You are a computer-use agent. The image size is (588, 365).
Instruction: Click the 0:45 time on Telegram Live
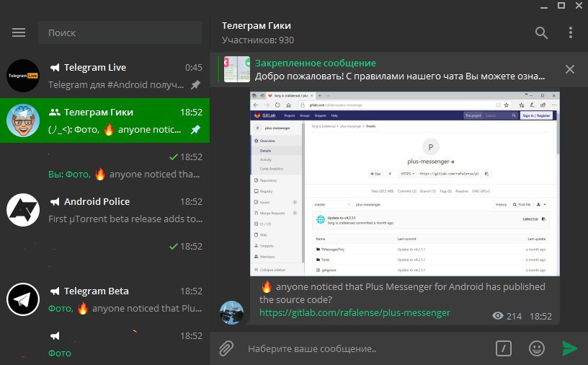click(x=194, y=68)
